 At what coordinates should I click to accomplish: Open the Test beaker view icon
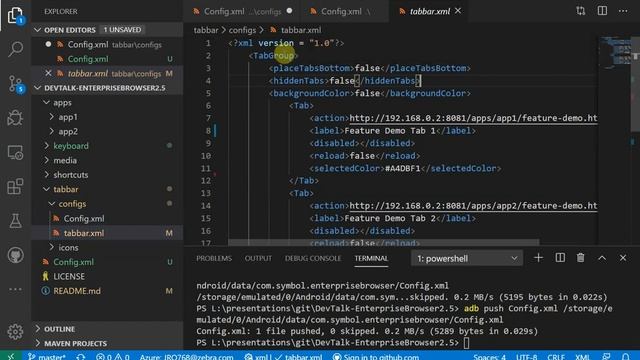15,221
